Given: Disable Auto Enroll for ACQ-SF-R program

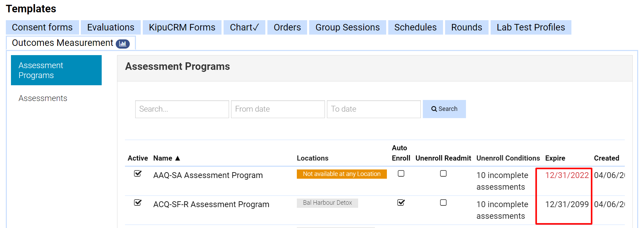Looking at the screenshot, I should tap(401, 203).
